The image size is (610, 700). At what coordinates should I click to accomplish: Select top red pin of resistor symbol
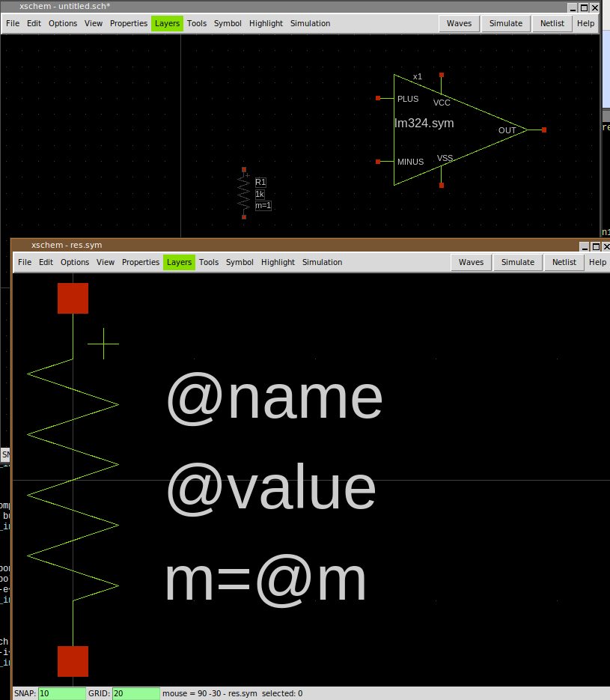73,298
